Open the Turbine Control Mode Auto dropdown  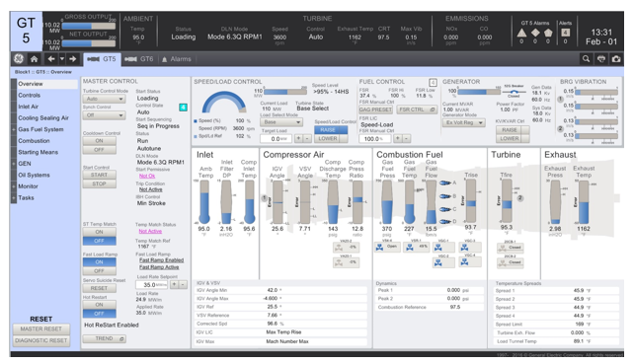(x=105, y=99)
